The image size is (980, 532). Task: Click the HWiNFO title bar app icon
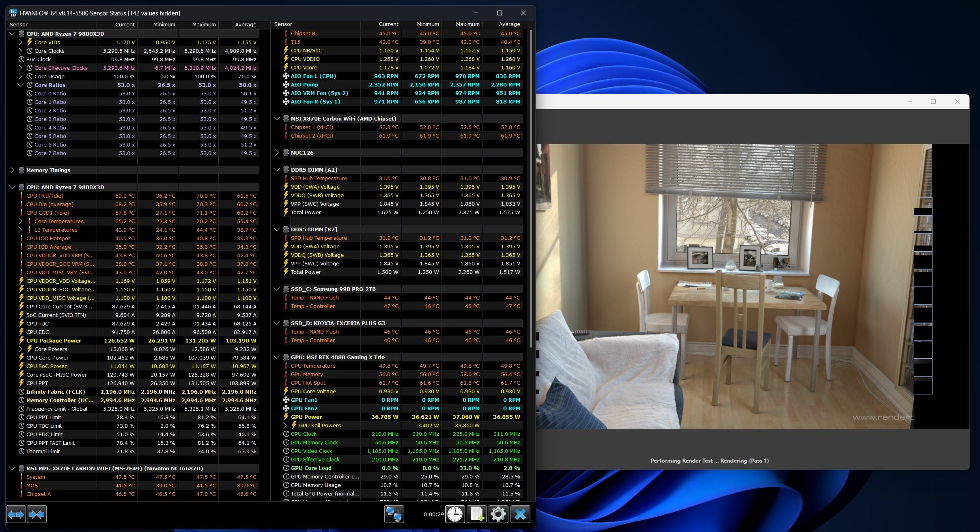13,13
